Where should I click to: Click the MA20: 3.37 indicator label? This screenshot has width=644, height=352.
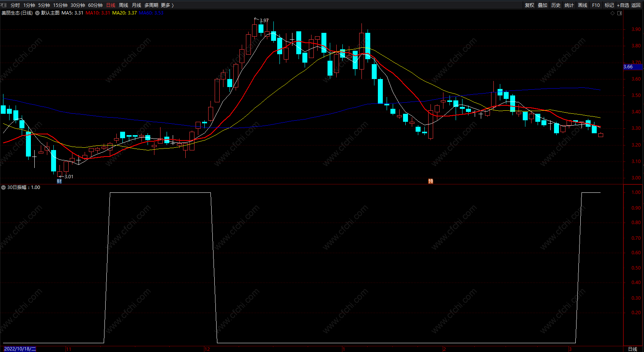[x=125, y=13]
